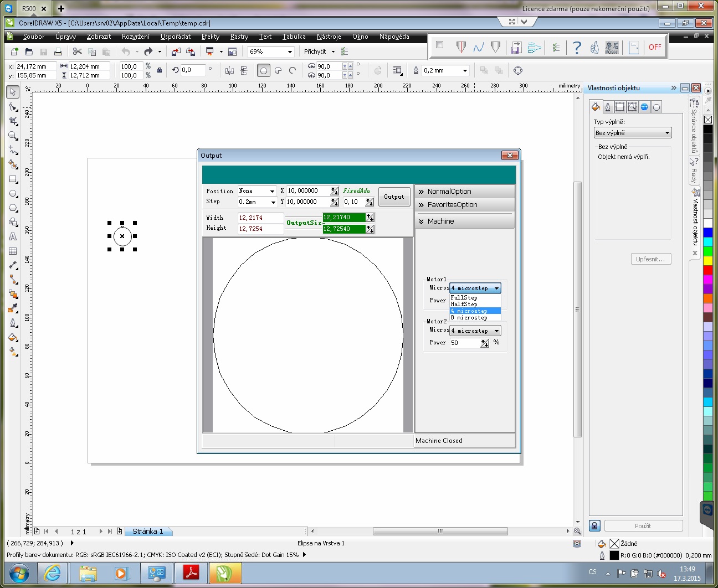Tick the checkbox in plugin toolbar
Screen dimensions: 718x588
pos(440,45)
